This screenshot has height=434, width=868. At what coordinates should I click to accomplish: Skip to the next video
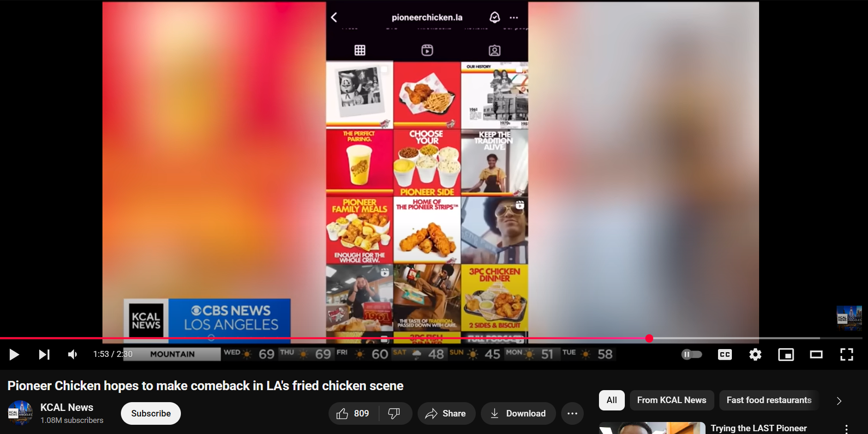44,355
